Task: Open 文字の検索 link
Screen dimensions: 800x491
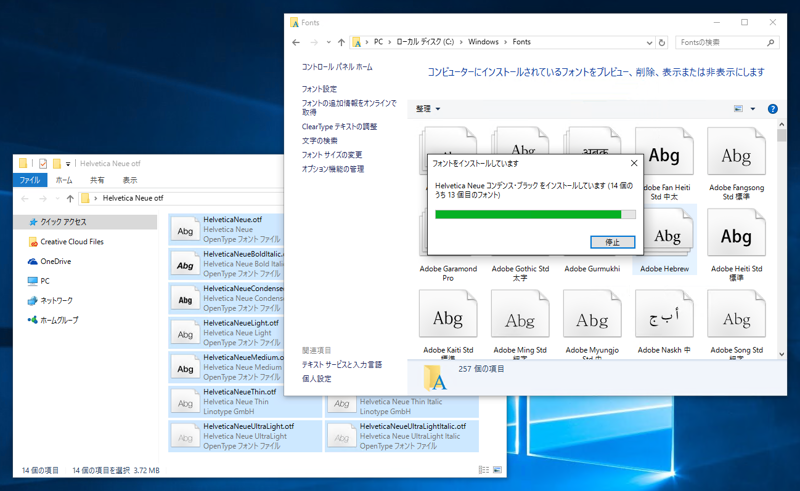Action: (319, 140)
